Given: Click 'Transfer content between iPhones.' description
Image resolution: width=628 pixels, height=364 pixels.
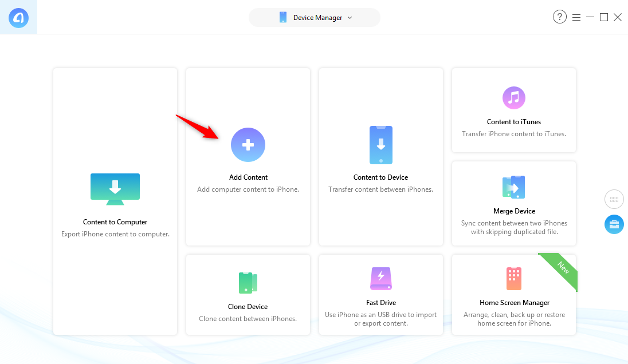Looking at the screenshot, I should click(381, 189).
